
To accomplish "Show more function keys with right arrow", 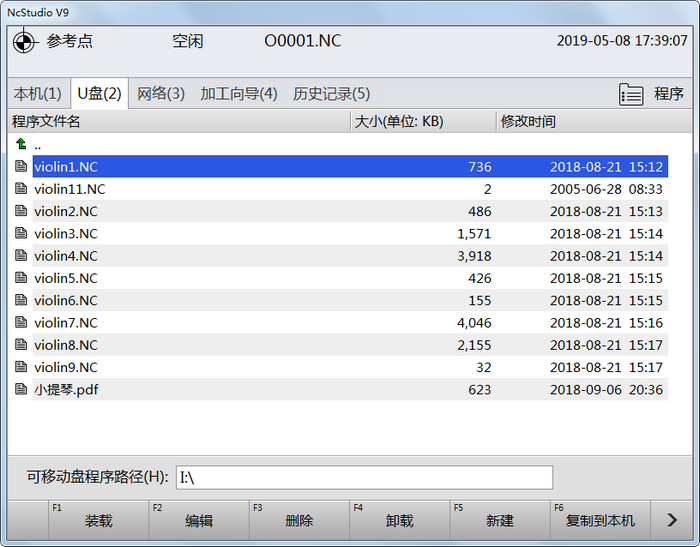I will click(x=672, y=520).
